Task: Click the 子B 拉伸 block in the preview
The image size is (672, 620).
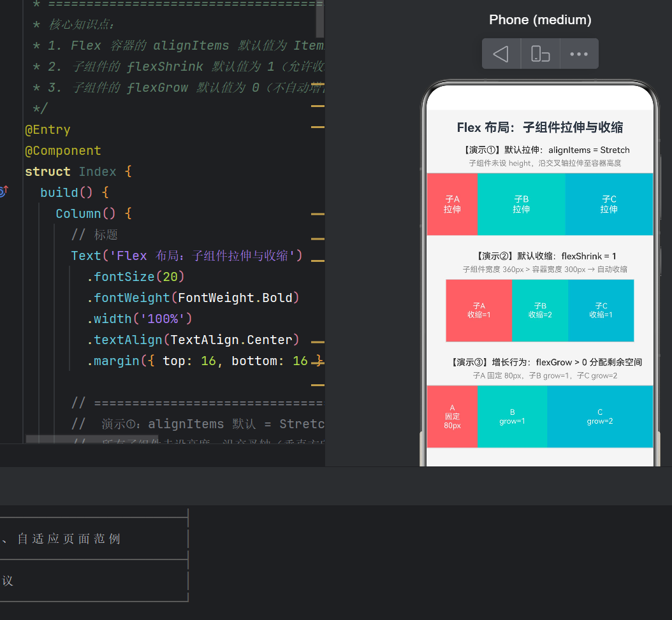Action: (x=521, y=204)
